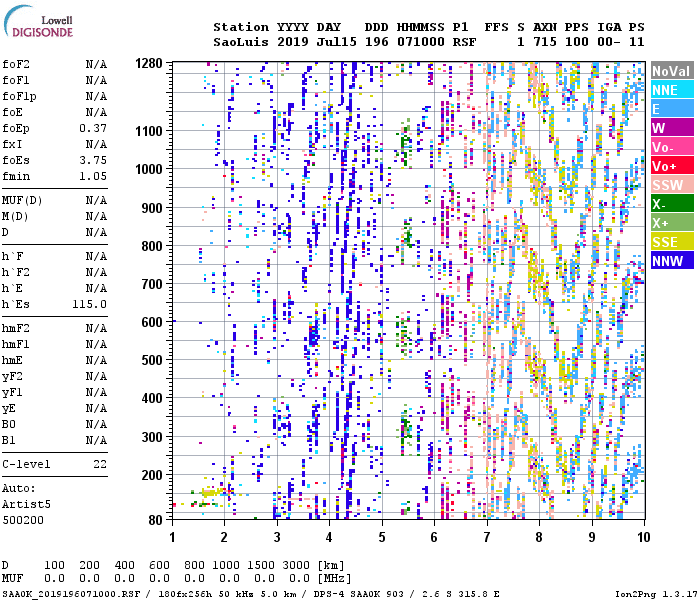Viewport: 700px width, 600px height.
Task: Click the NNW blue legend entry
Action: (671, 261)
